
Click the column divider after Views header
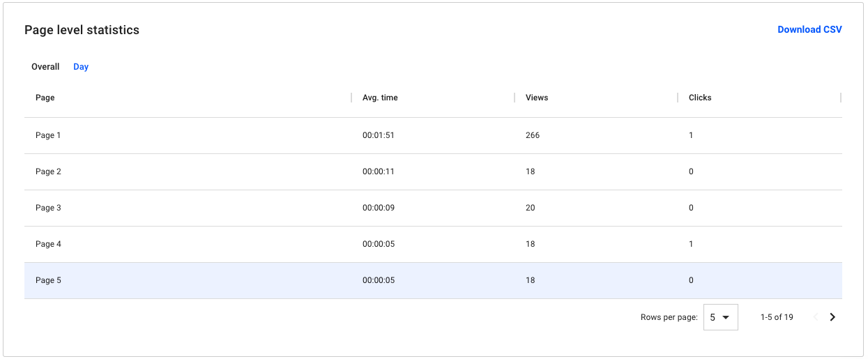click(x=678, y=98)
